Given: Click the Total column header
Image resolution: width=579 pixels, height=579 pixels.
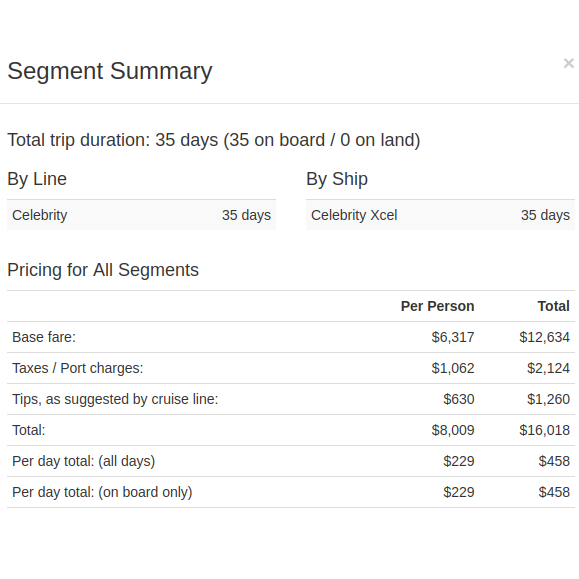Looking at the screenshot, I should (554, 306).
